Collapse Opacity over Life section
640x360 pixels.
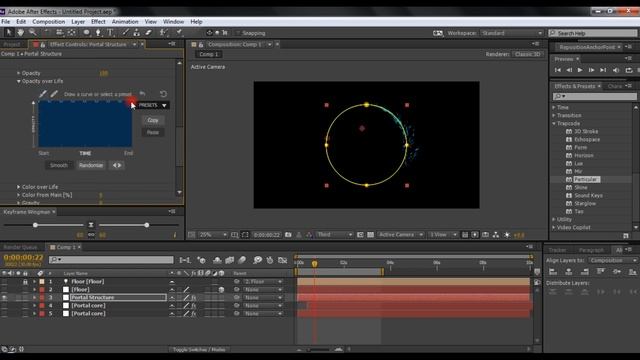point(18,81)
